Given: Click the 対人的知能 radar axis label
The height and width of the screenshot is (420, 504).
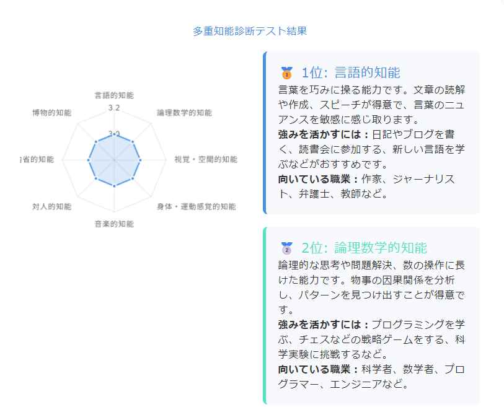Looking at the screenshot, I should click(x=51, y=206).
